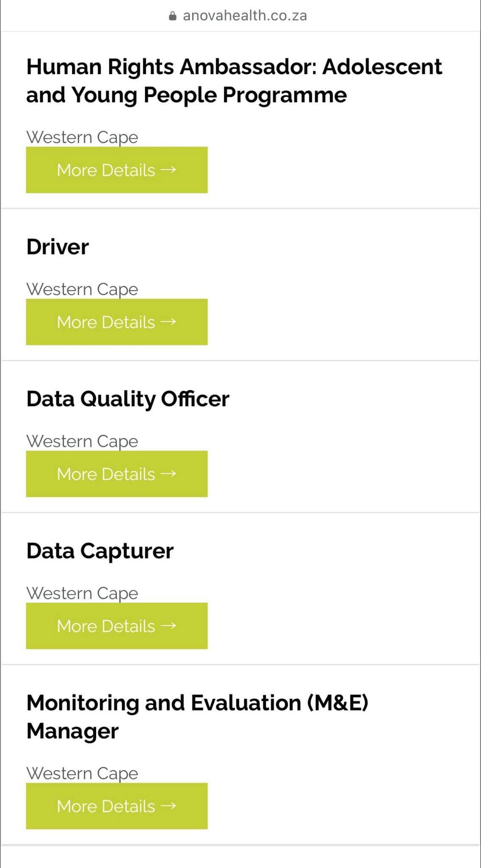Tap the anovahealth.co.za address text

245,16
